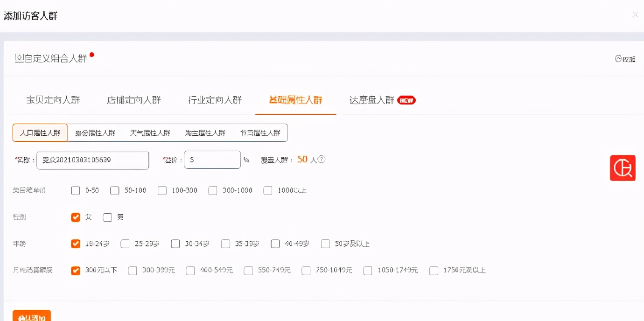Viewport: 644px width, 321px height.
Task: Switch to the 身份属性人群 sub-tab
Action: click(95, 132)
